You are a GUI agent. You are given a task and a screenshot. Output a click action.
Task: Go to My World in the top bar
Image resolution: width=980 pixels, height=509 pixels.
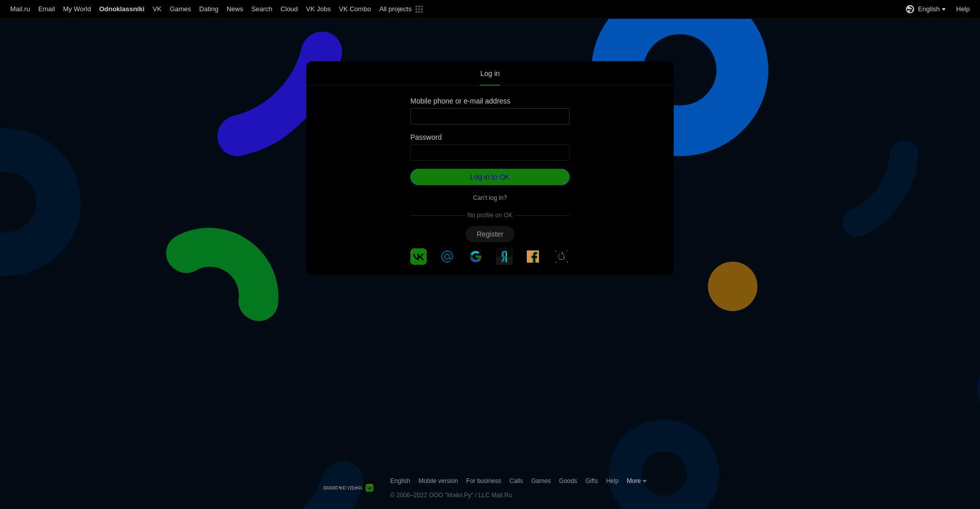[77, 9]
